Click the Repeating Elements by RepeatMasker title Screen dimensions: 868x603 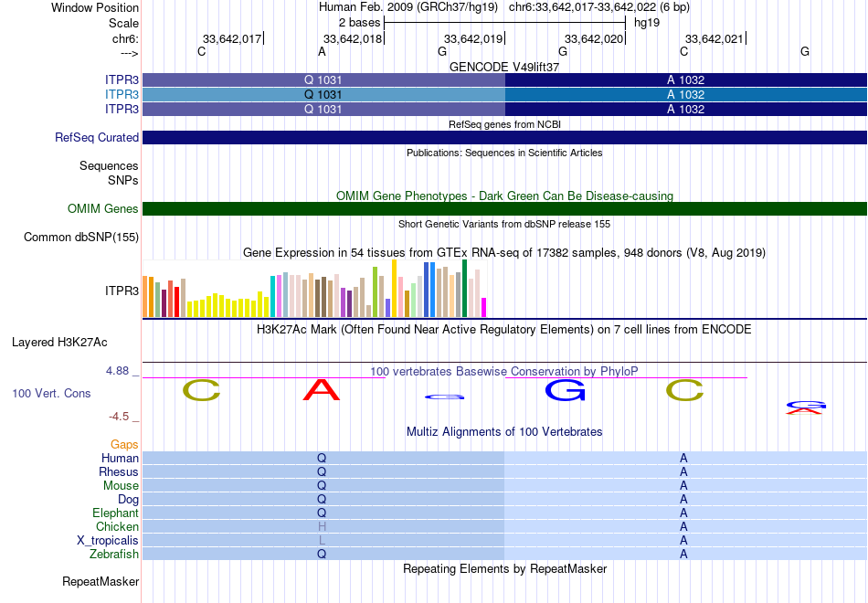pos(505,569)
